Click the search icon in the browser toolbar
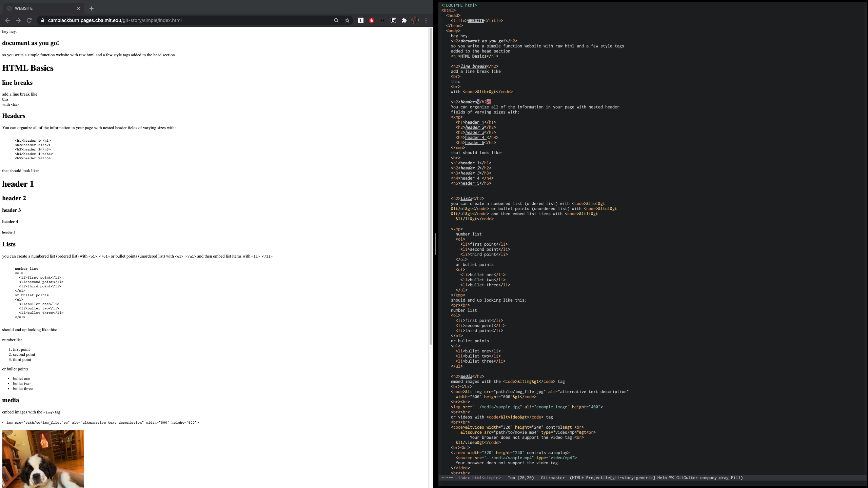 [x=336, y=20]
